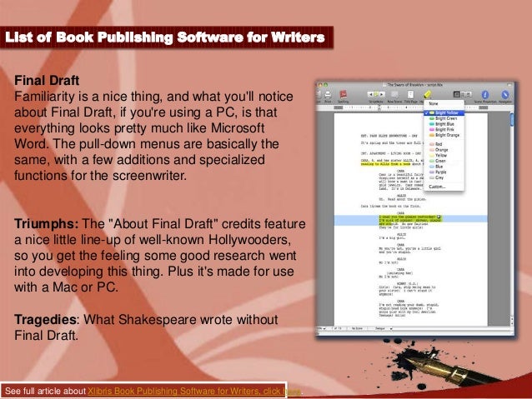Click the page count in status bar
Image resolution: width=532 pixels, height=399 pixels.
point(336,328)
